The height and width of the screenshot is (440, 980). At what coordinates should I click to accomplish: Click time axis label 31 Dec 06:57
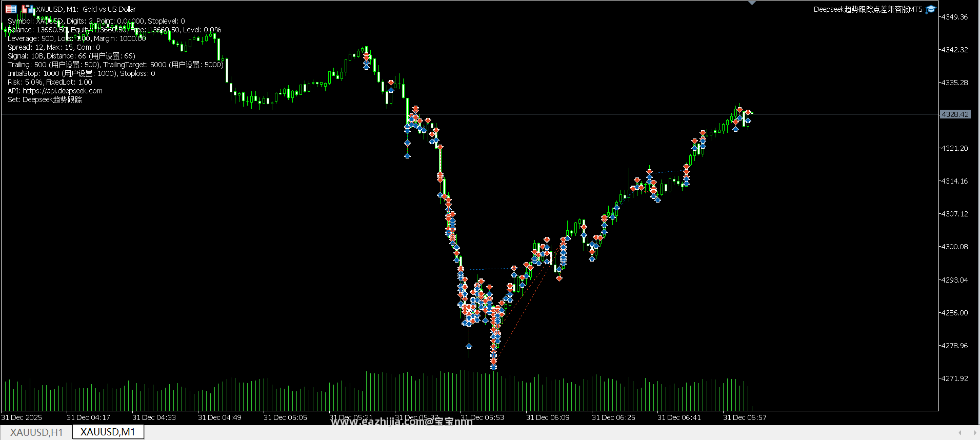click(745, 417)
